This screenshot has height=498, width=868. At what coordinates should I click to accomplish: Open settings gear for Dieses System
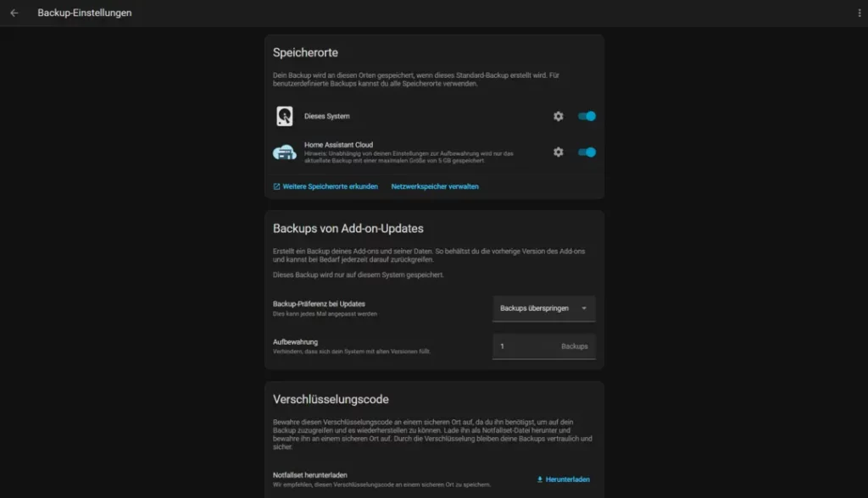pyautogui.click(x=558, y=116)
